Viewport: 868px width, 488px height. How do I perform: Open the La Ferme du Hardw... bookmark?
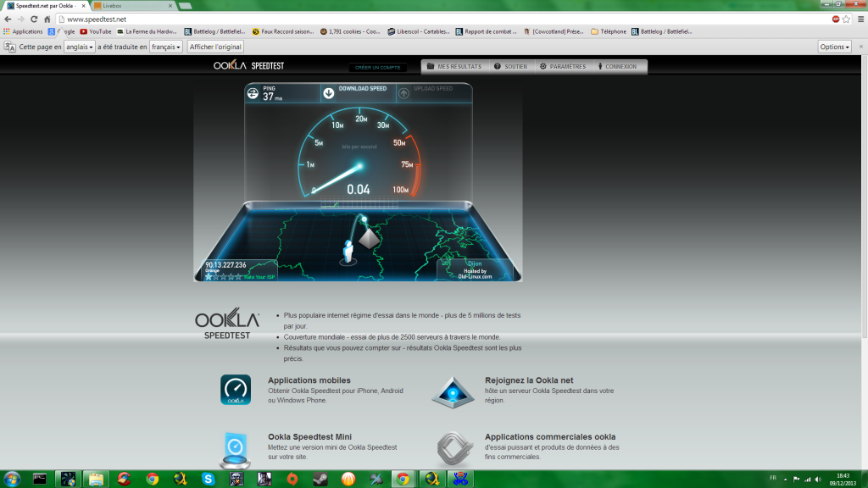147,31
